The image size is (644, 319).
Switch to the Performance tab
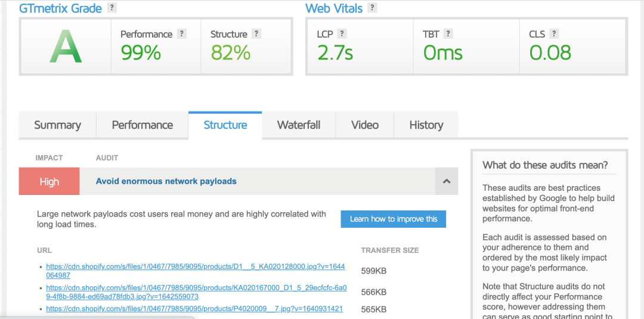pyautogui.click(x=143, y=125)
